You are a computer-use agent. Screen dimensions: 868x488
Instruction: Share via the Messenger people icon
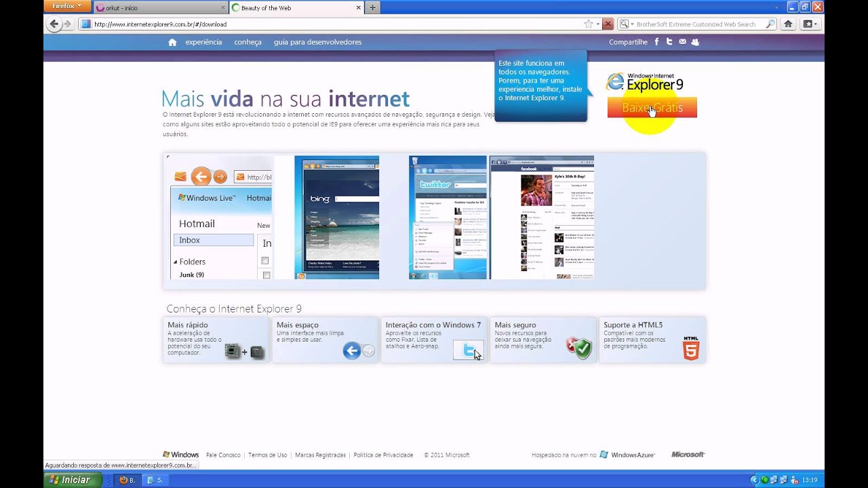click(x=695, y=42)
